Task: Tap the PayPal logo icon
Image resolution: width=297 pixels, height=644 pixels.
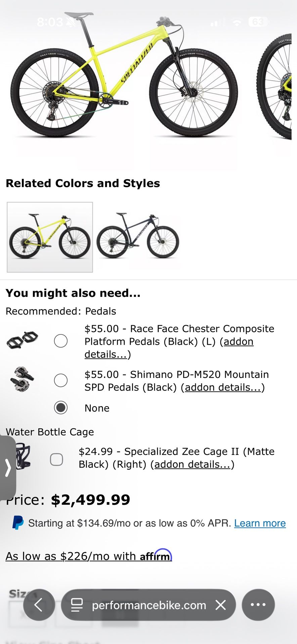Action: 18,523
